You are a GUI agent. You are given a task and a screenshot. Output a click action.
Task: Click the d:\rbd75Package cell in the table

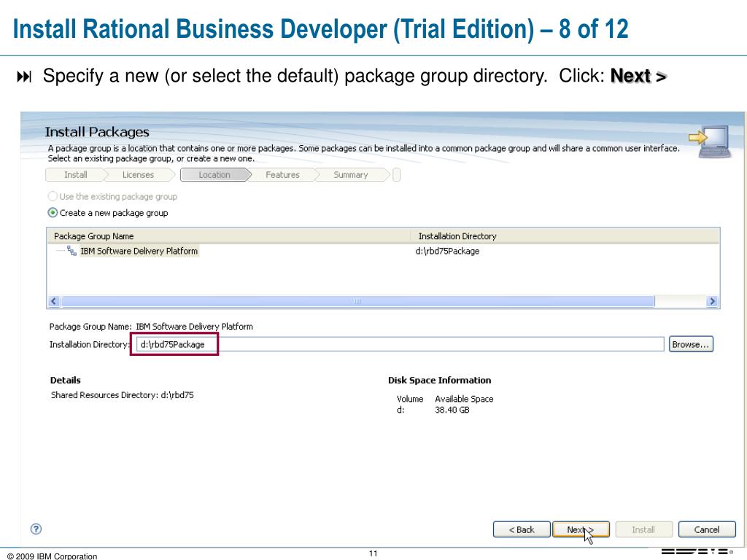point(447,251)
